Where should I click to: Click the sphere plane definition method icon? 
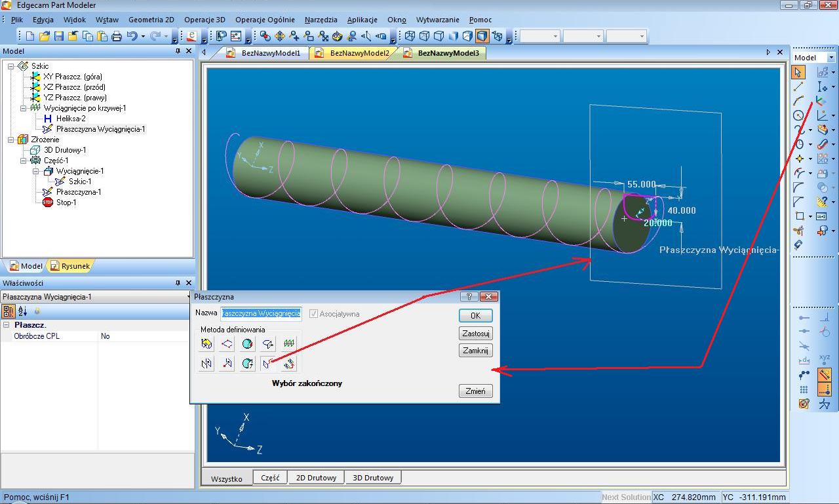[247, 343]
